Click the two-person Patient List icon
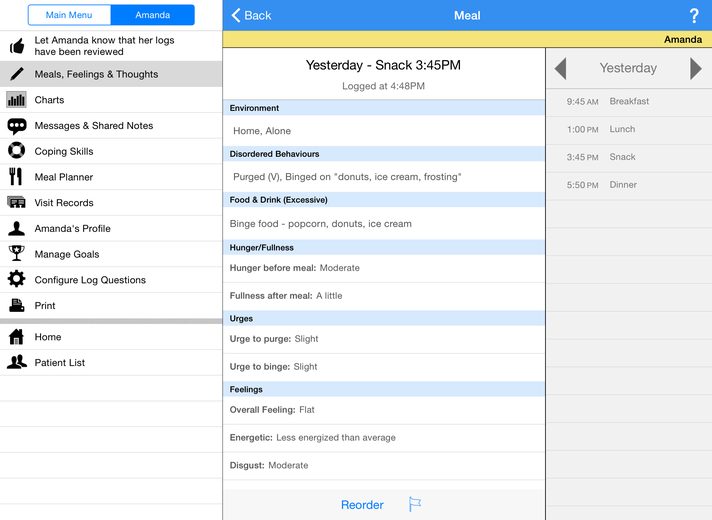Image resolution: width=712 pixels, height=520 pixels. click(17, 362)
